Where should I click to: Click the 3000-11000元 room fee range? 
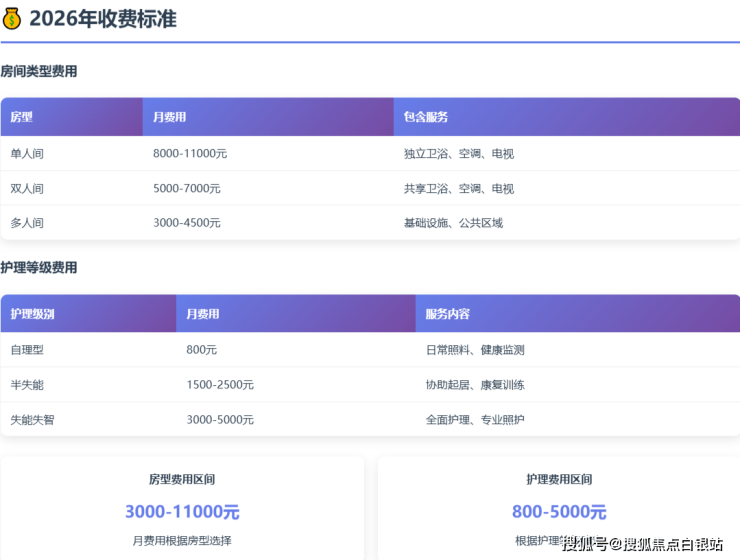coord(182,512)
